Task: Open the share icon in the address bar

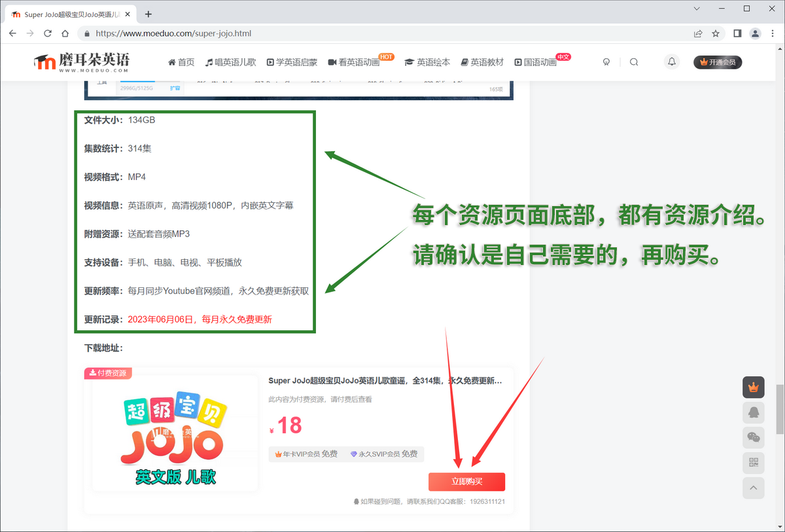Action: pyautogui.click(x=698, y=33)
